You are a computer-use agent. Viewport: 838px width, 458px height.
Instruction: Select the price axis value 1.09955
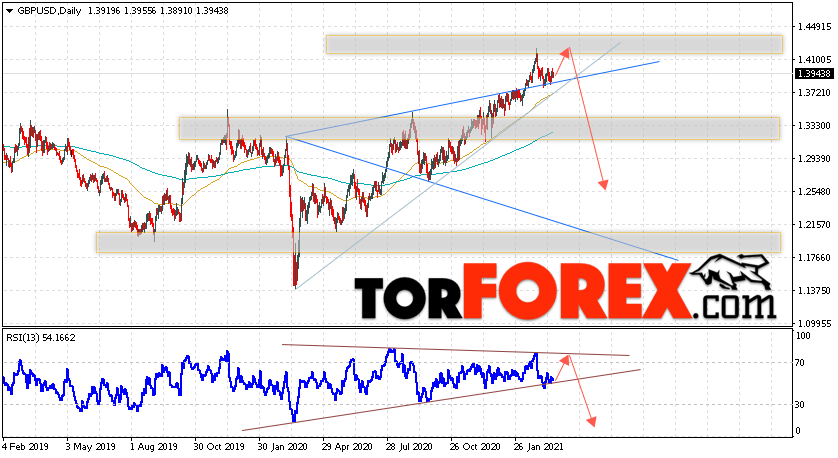click(x=814, y=324)
